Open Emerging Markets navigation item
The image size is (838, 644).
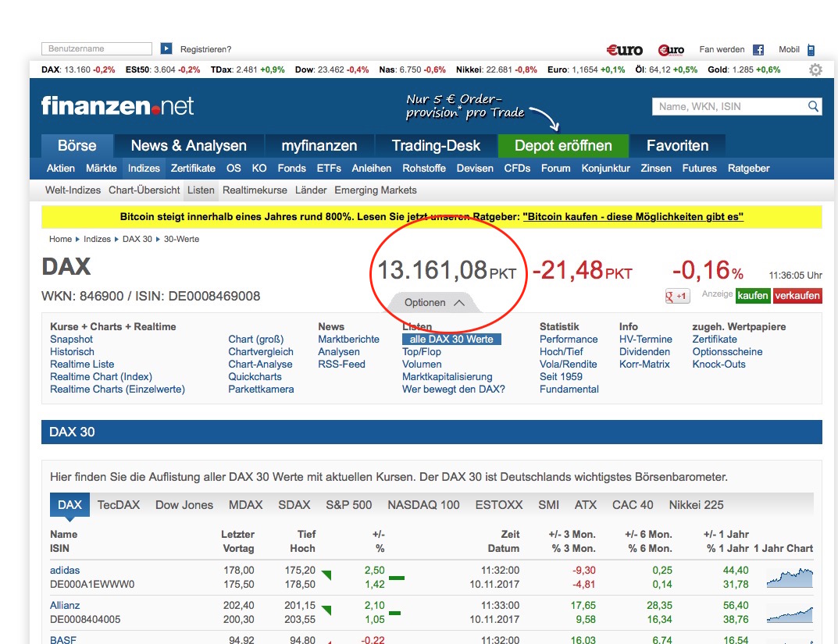(x=375, y=190)
